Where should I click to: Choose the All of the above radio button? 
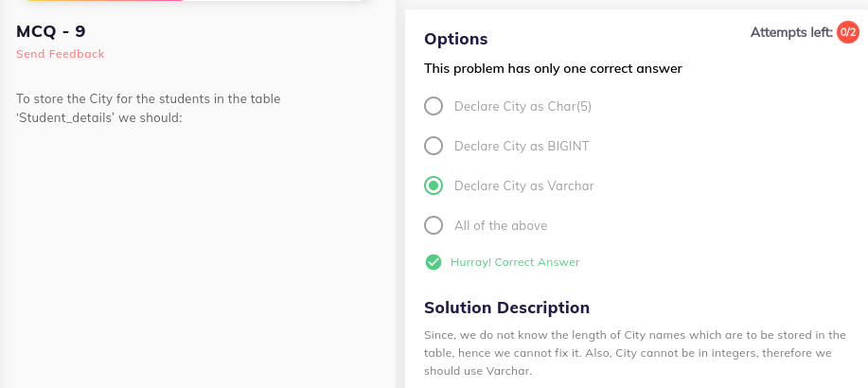tap(434, 225)
